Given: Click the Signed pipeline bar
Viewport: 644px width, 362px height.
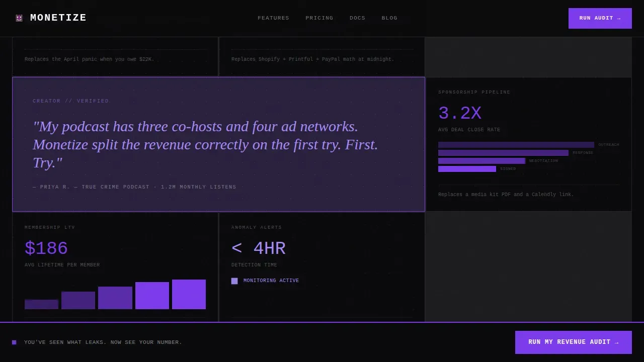Looking at the screenshot, I should (x=467, y=169).
